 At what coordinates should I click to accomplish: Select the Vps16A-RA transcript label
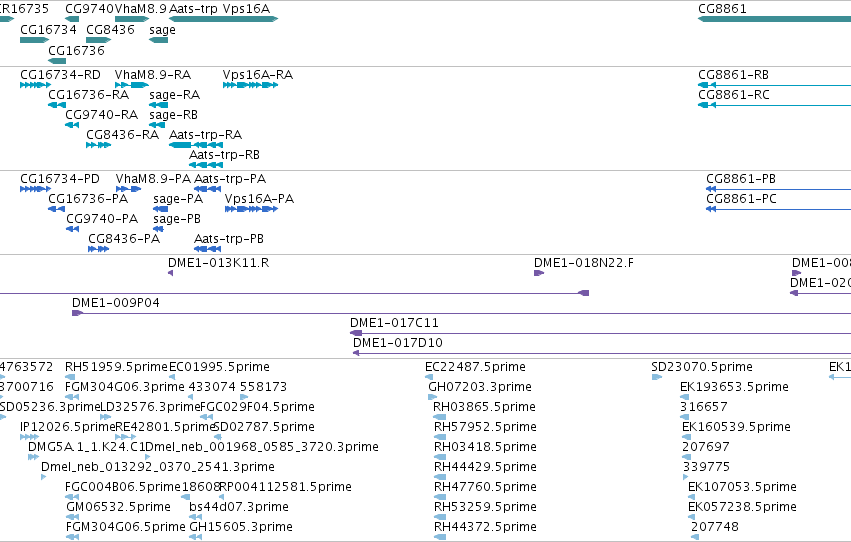(x=258, y=74)
